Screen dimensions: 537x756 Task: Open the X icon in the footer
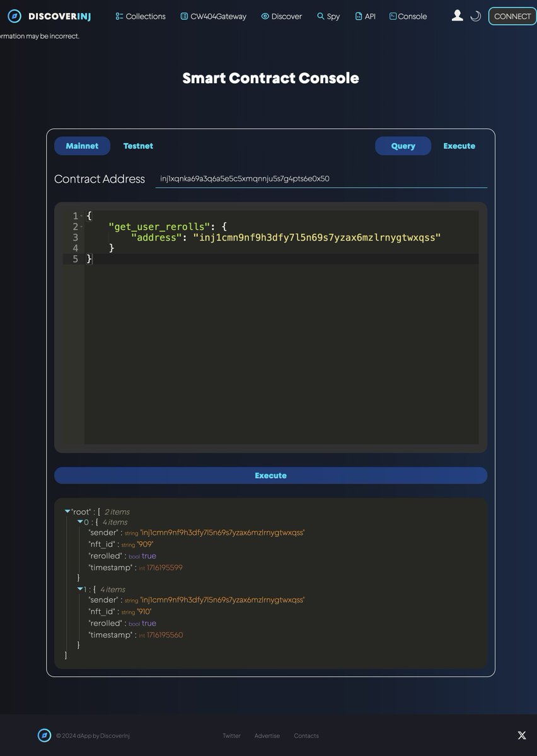coord(521,735)
